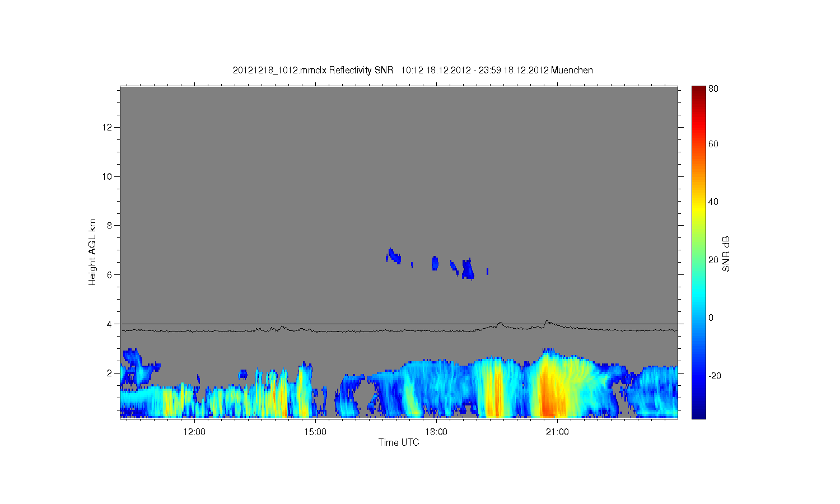Click the height tick label 12
This screenshot has width=840, height=504.
point(108,128)
